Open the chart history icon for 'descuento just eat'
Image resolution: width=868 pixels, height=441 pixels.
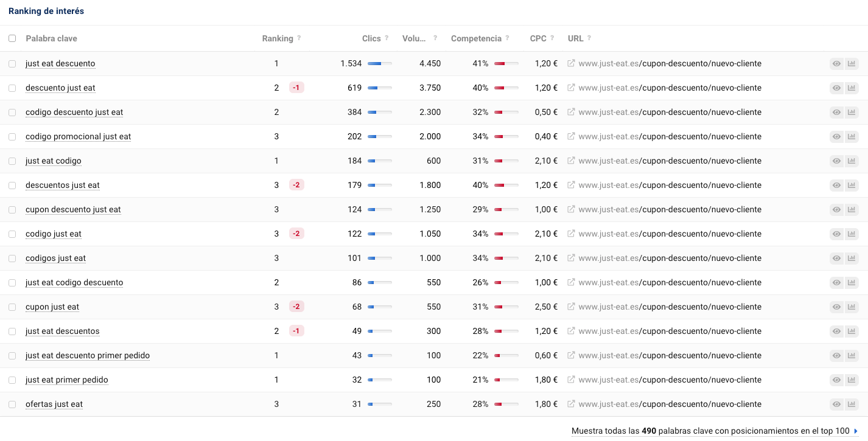(852, 88)
